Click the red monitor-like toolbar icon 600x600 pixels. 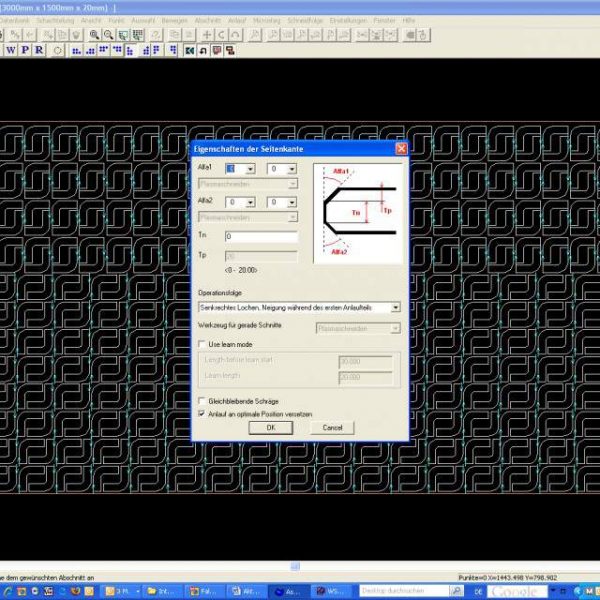click(x=217, y=50)
